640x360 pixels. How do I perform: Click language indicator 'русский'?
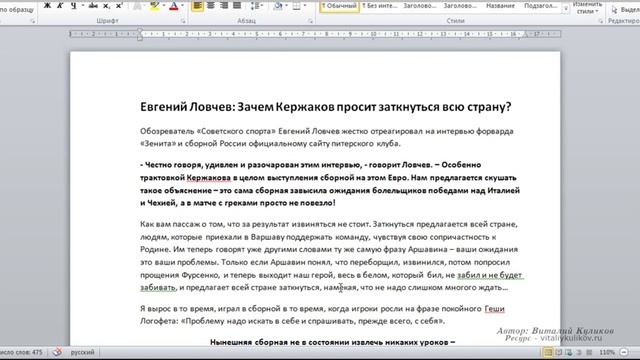[x=82, y=352]
